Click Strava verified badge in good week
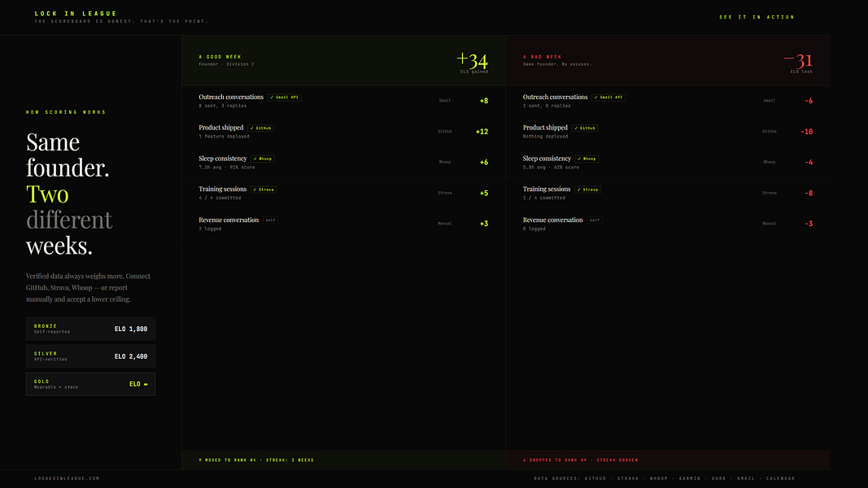This screenshot has height=488, width=868. 264,190
